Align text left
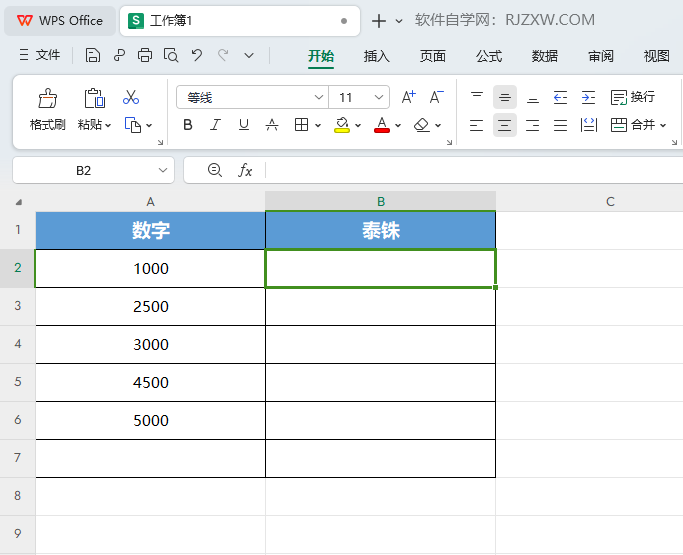The height and width of the screenshot is (555, 683). (477, 125)
